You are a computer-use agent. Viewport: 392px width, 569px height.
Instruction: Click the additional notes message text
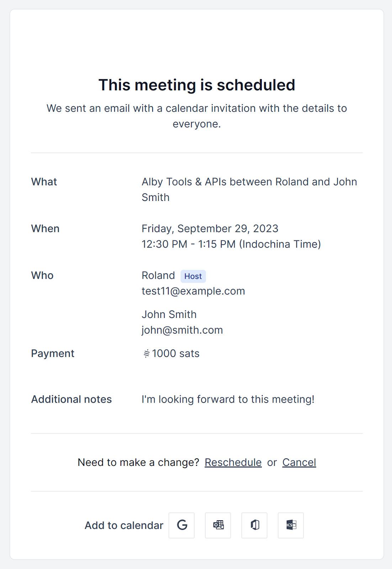coord(228,399)
